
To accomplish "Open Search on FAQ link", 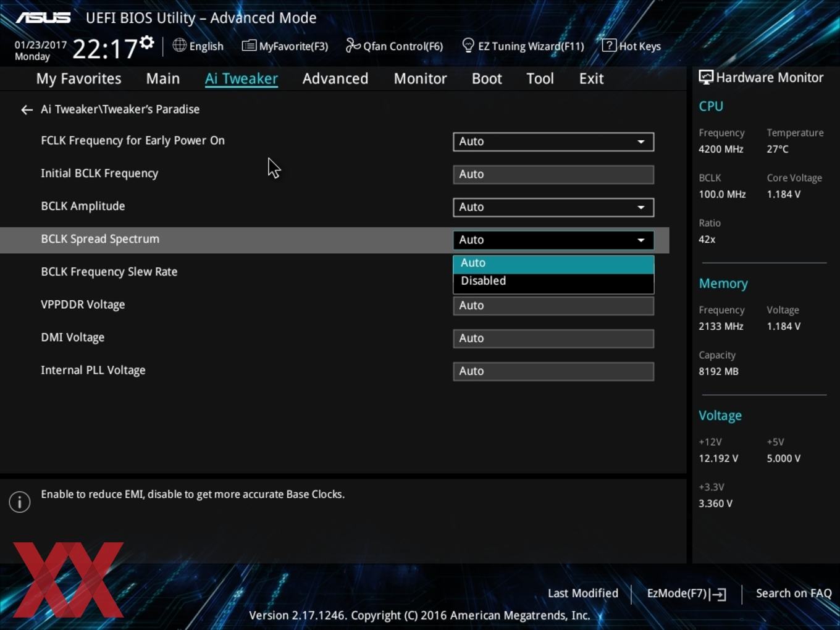I will coord(794,593).
